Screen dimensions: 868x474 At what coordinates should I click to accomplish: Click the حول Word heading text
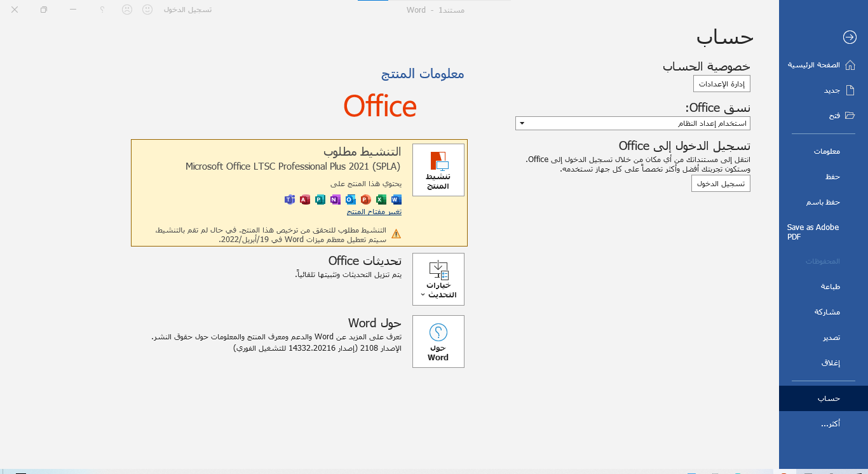[375, 323]
